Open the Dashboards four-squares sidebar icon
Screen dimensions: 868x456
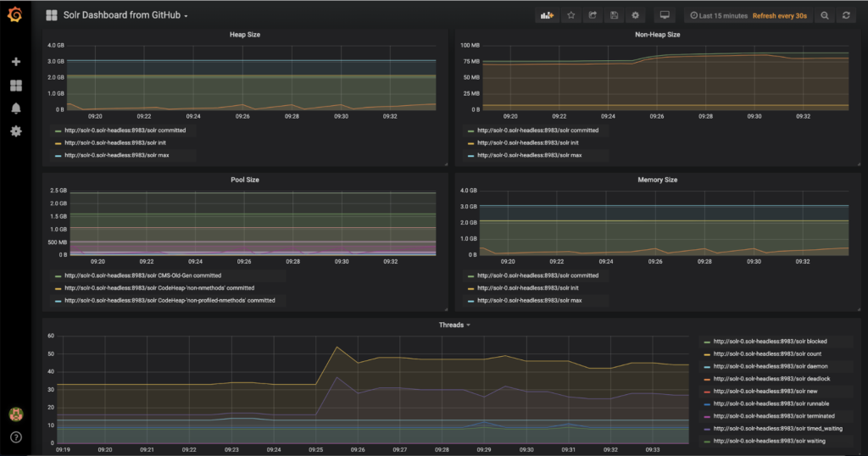point(16,86)
